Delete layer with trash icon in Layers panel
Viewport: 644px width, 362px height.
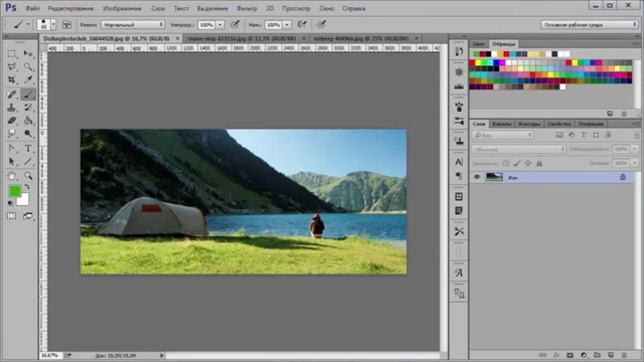pyautogui.click(x=624, y=355)
